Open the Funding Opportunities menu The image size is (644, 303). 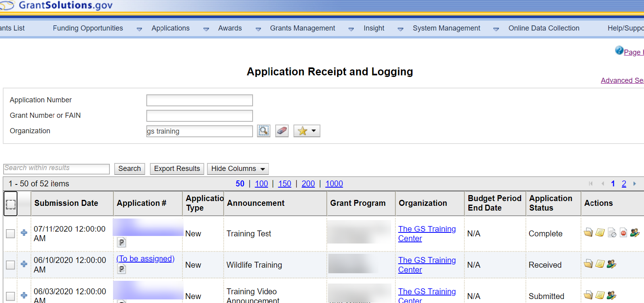(88, 28)
